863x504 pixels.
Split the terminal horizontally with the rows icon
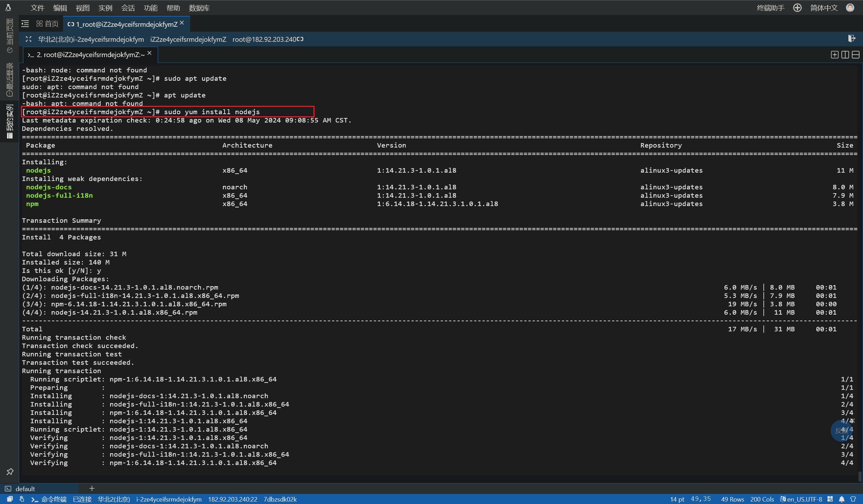coord(856,55)
